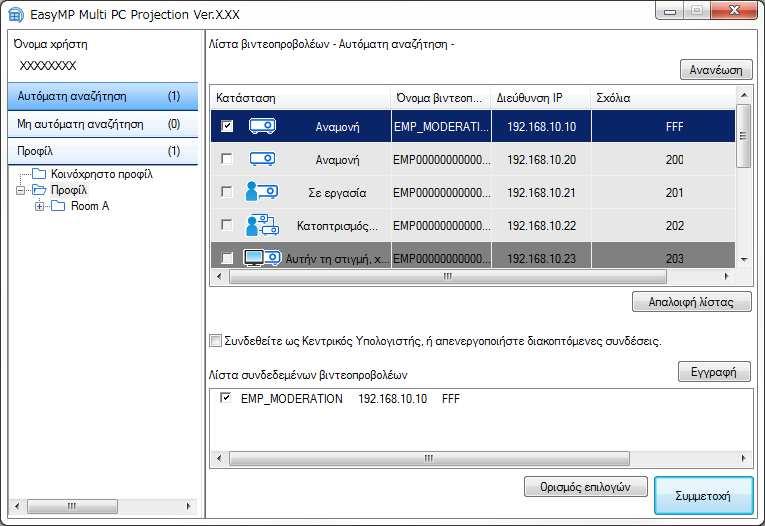Collapse the Προφίλ tree node
Screen dimensions: 765x526
click(20, 190)
